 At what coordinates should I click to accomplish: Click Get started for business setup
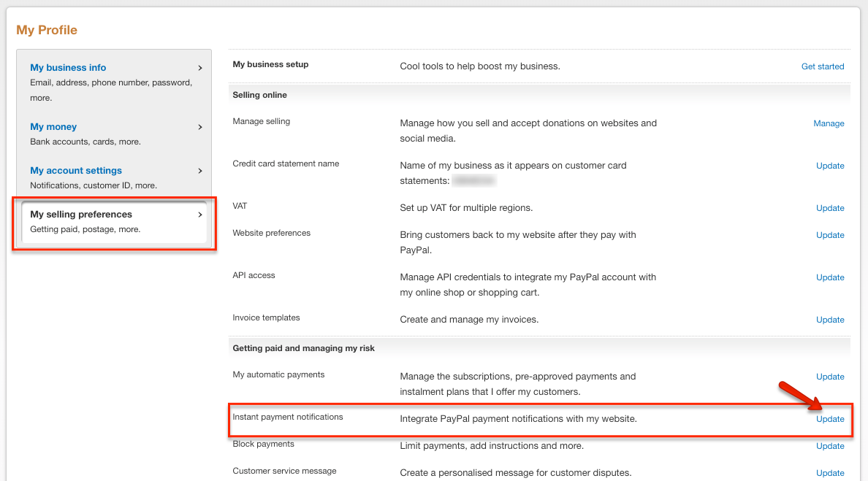(822, 66)
